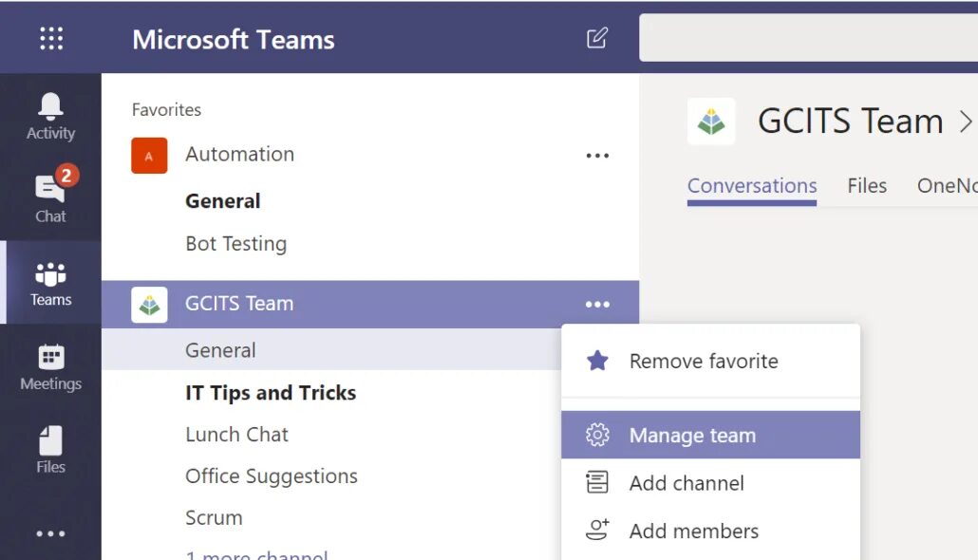Open the Files section in sidebar

[x=50, y=450]
